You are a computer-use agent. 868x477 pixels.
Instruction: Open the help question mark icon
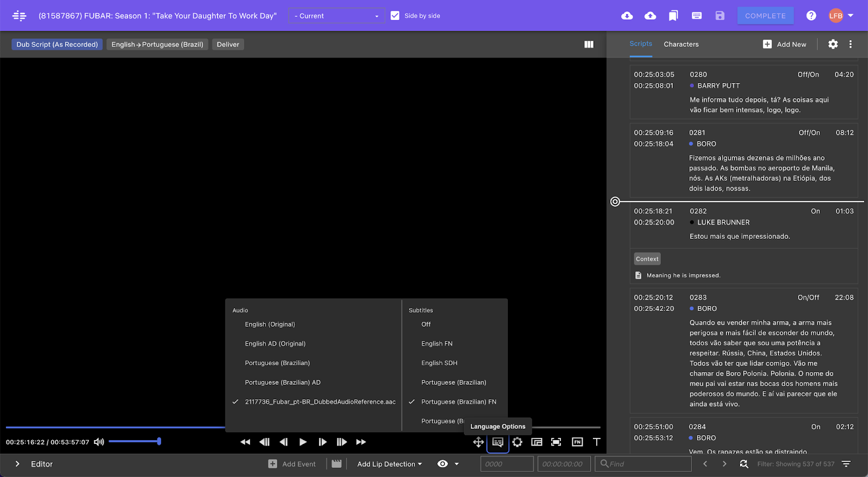click(811, 16)
